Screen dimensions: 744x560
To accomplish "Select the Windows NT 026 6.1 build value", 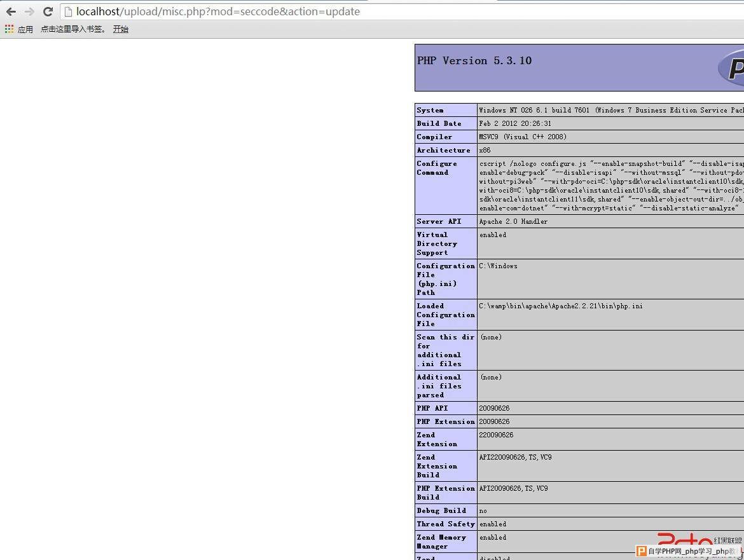I will (611, 110).
